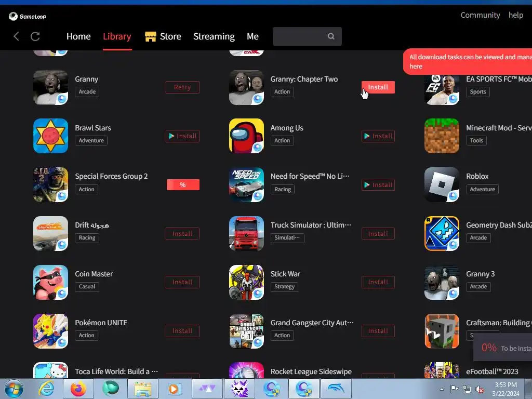Switch to the Home tab
The image size is (532, 399).
coord(78,36)
